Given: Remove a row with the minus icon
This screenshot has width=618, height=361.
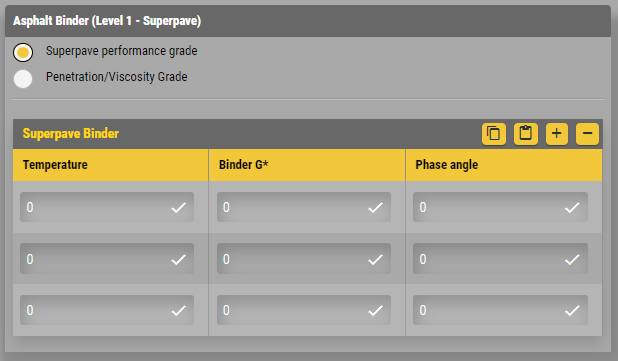Looking at the screenshot, I should (x=587, y=134).
